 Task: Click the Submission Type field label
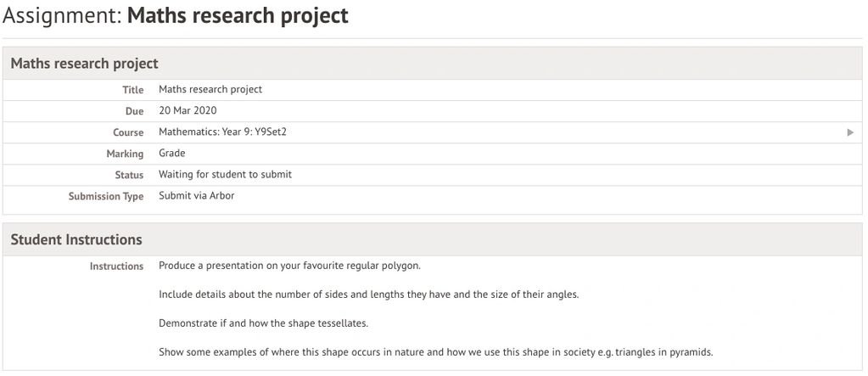click(106, 196)
